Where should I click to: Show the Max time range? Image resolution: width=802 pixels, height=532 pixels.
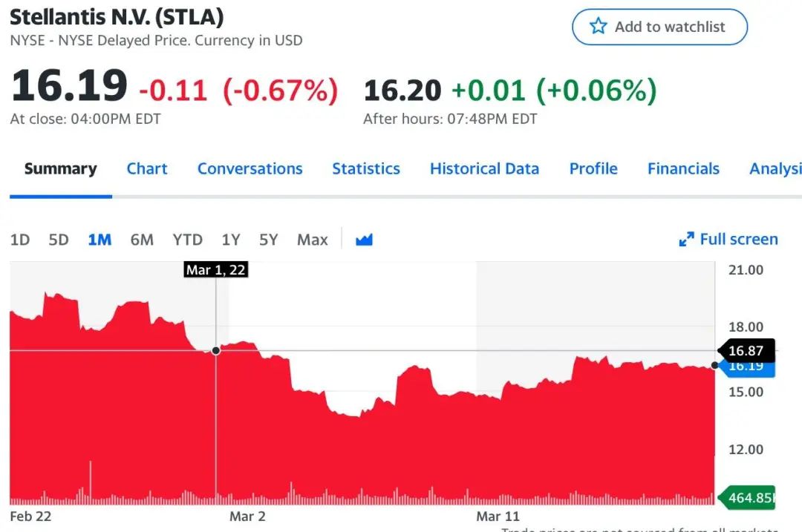click(x=312, y=240)
